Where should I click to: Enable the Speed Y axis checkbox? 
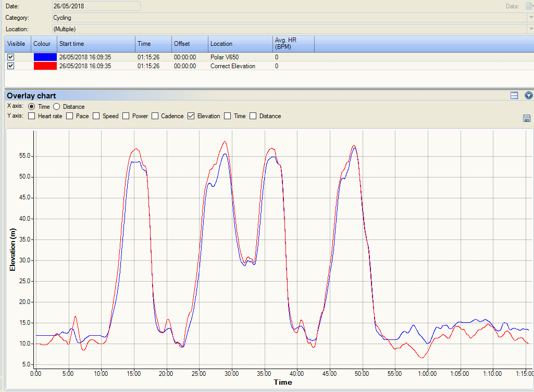coord(96,116)
